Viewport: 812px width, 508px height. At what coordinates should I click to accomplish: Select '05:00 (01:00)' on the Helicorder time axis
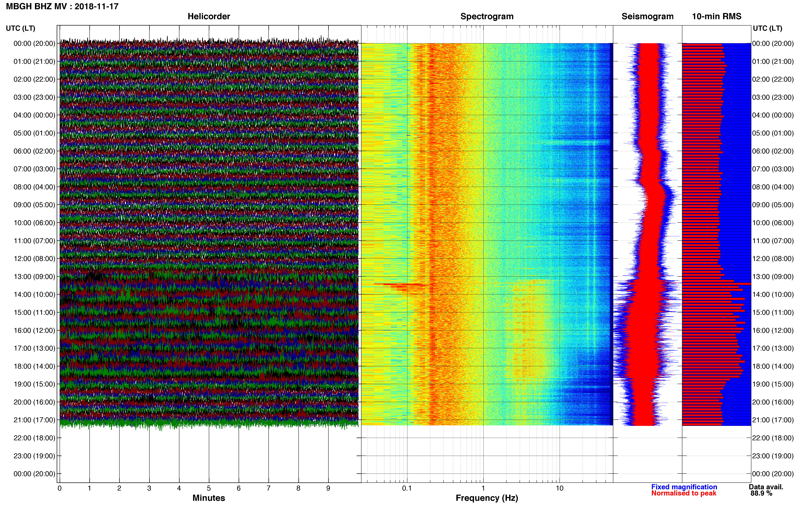pos(34,133)
